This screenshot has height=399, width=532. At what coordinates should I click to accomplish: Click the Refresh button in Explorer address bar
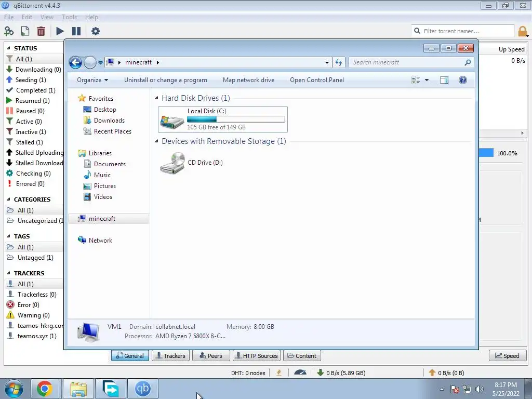[x=339, y=62]
